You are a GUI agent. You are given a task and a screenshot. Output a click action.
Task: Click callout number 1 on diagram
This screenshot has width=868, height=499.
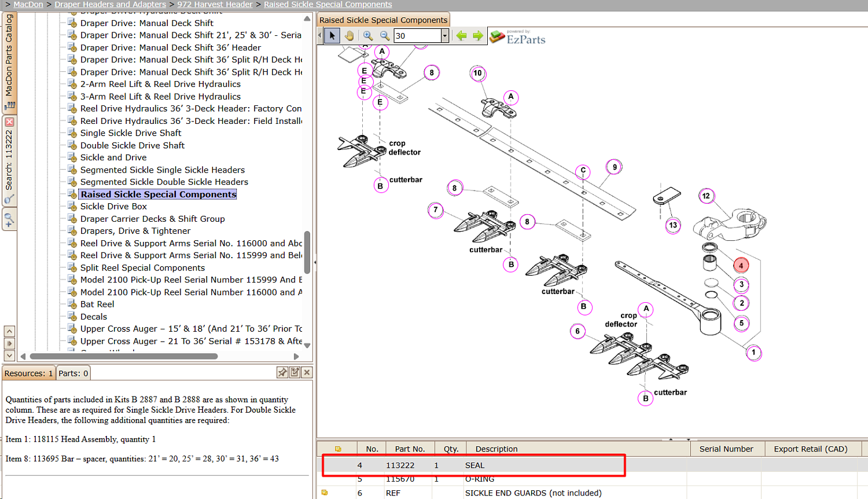point(753,353)
